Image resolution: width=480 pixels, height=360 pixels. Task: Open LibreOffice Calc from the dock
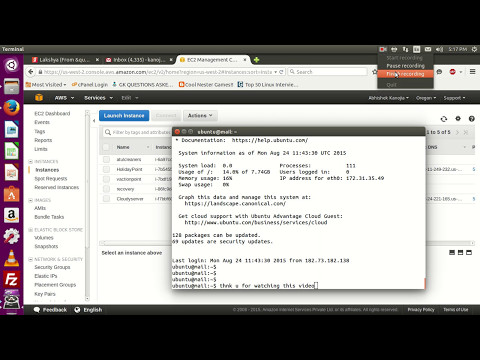coord(11,151)
